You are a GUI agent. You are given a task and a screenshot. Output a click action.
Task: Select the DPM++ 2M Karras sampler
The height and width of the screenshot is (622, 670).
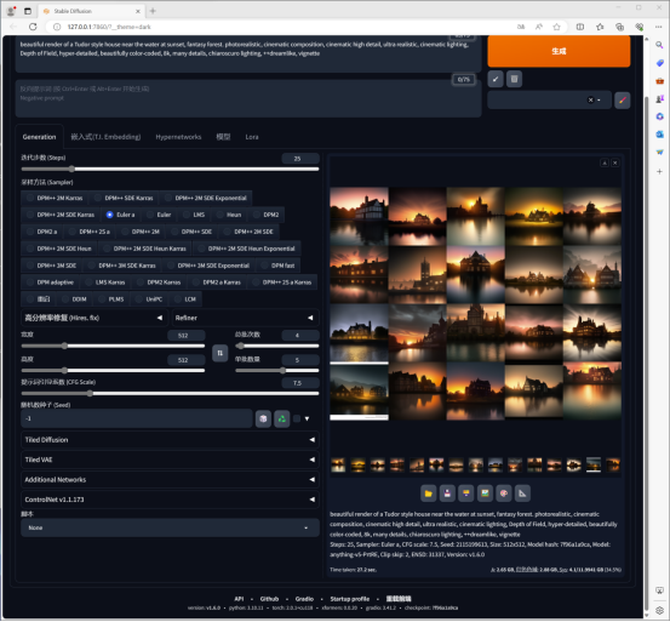(x=55, y=198)
